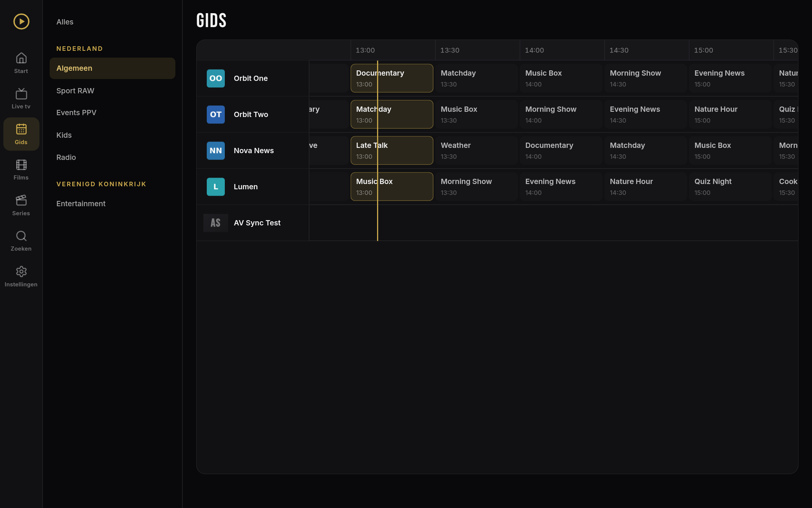Select Music Box at 13:00 on Lumen
The height and width of the screenshot is (508, 812).
[392, 187]
